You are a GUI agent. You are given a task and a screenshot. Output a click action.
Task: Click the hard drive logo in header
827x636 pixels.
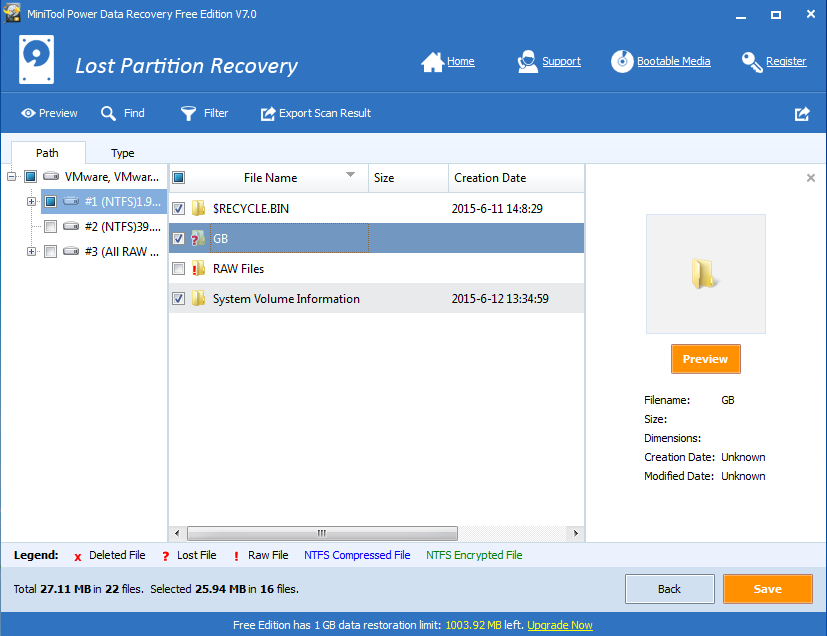coord(36,60)
